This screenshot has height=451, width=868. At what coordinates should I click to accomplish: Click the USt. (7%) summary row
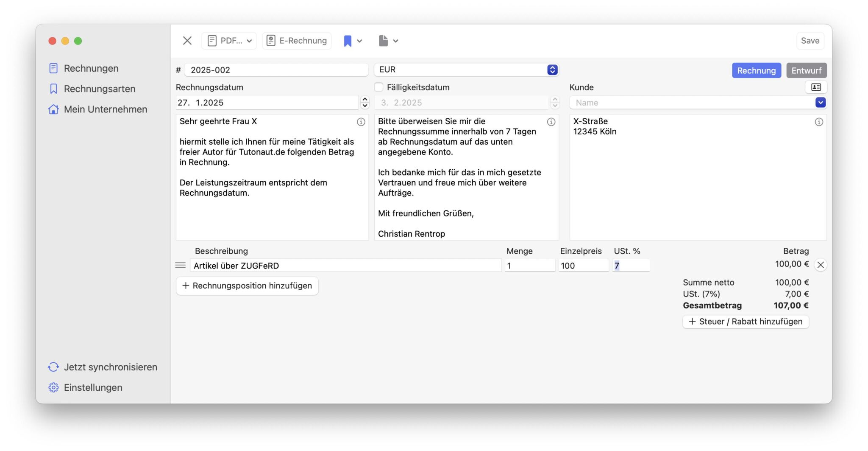(746, 294)
